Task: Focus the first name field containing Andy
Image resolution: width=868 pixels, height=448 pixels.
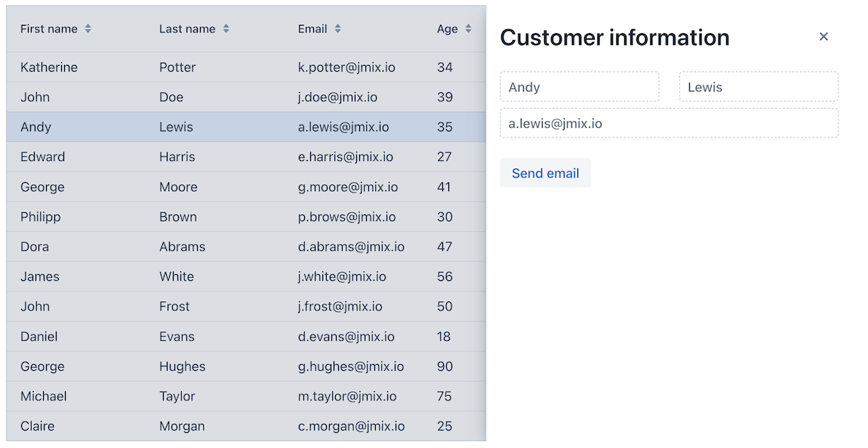Action: (x=579, y=87)
